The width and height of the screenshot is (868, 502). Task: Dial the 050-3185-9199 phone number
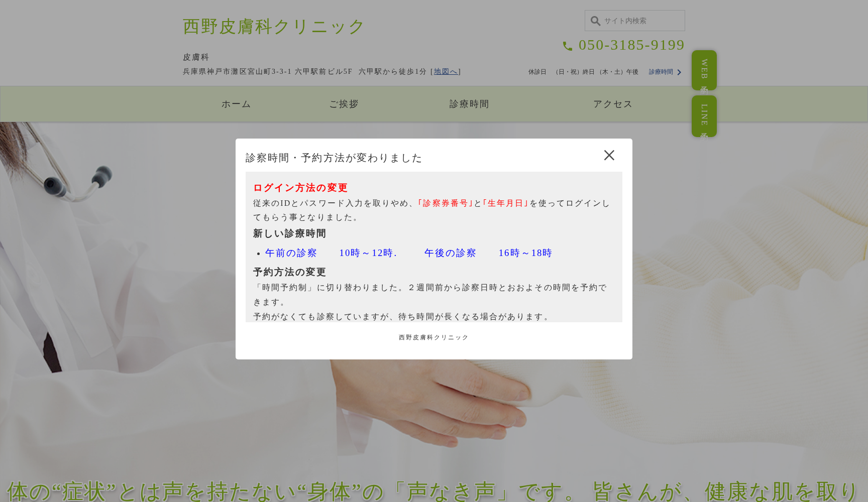tap(631, 45)
